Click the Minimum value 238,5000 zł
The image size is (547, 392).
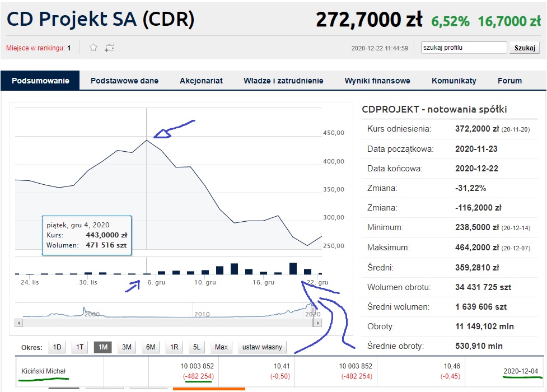pos(477,227)
